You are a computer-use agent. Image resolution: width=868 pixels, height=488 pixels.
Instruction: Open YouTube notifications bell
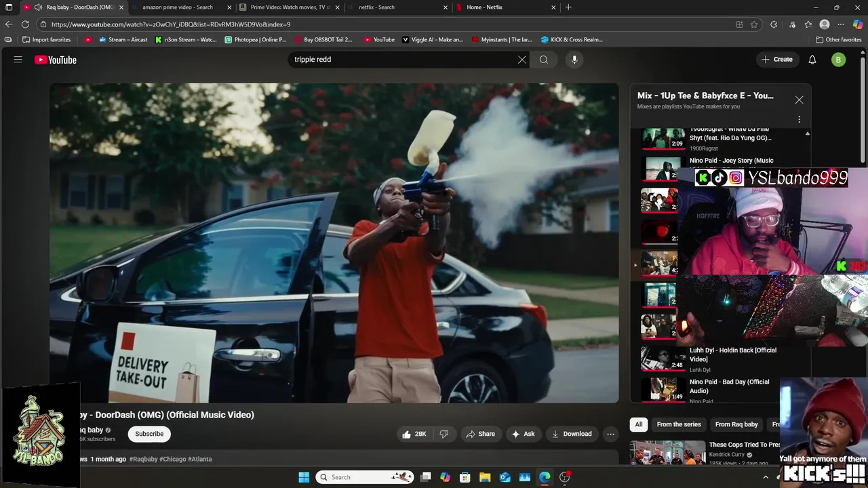point(812,60)
